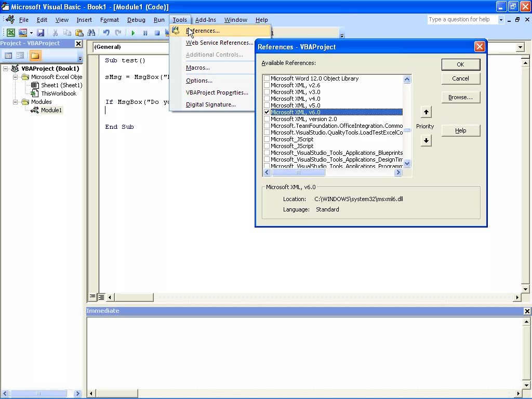The height and width of the screenshot is (399, 532).
Task: Click the Cut scissors icon
Action: coord(55,33)
